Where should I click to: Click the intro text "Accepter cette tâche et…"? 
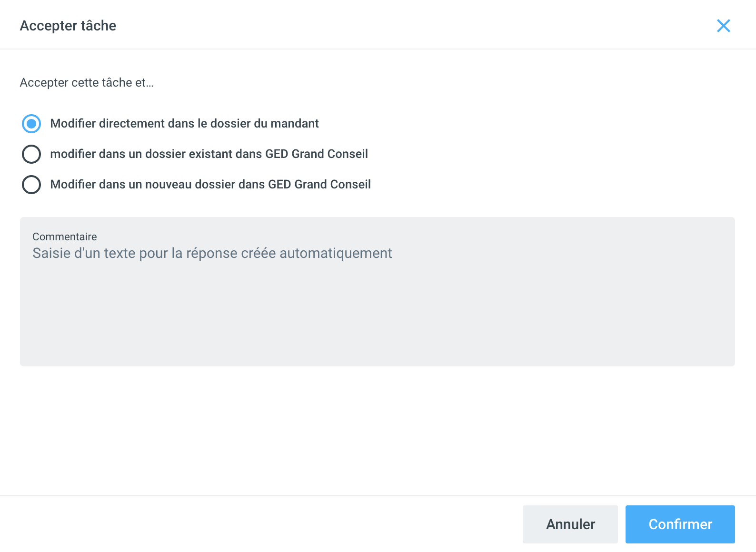click(87, 83)
